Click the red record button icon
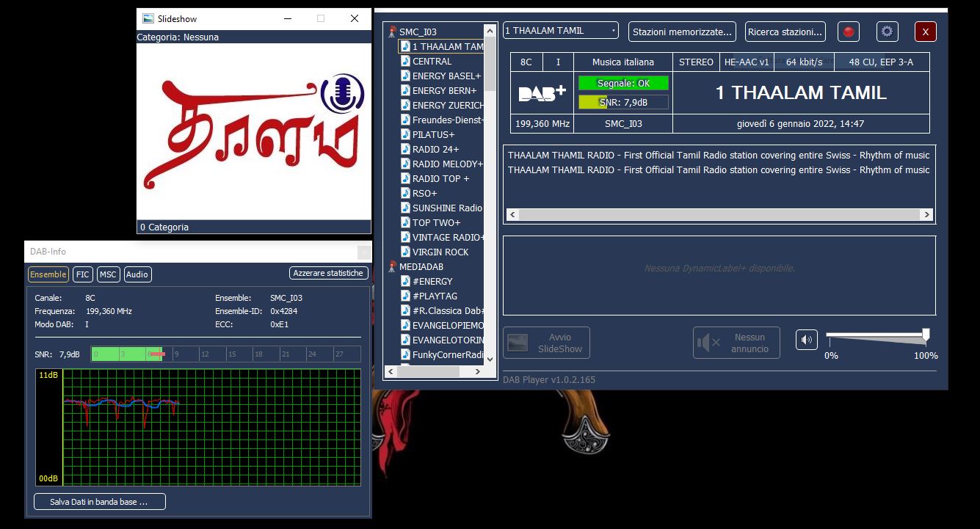The width and height of the screenshot is (980, 529). (x=849, y=32)
